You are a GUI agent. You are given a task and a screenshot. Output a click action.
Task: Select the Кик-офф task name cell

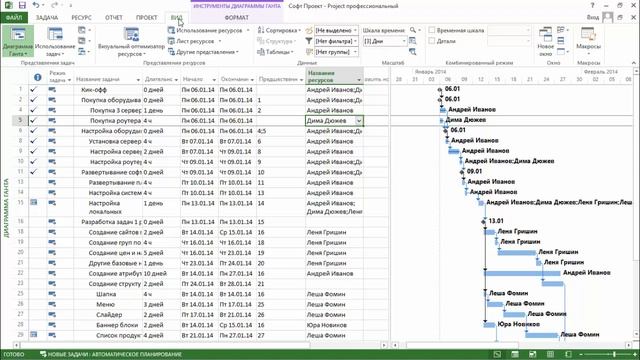click(x=108, y=89)
